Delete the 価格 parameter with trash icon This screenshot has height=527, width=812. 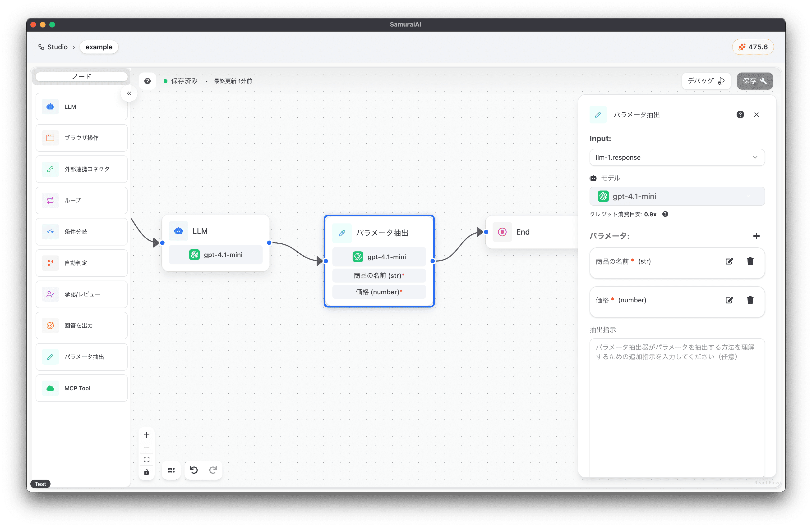[x=750, y=300]
